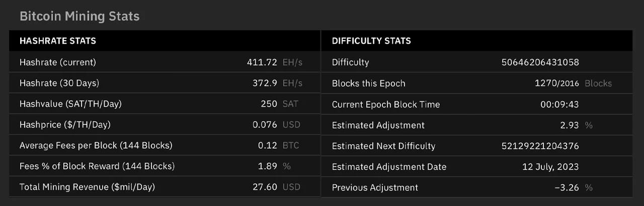Click Total Mining Revenue label

coord(87,187)
